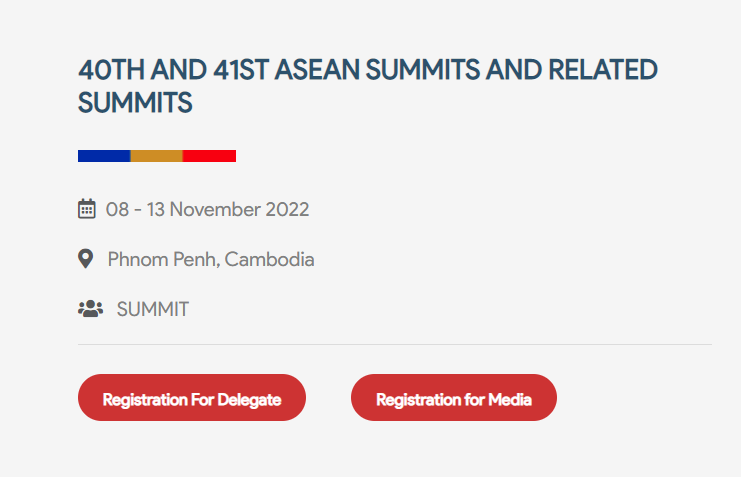Click the red segment of the color bar
Viewport: 741px width, 477px height.
coord(209,156)
